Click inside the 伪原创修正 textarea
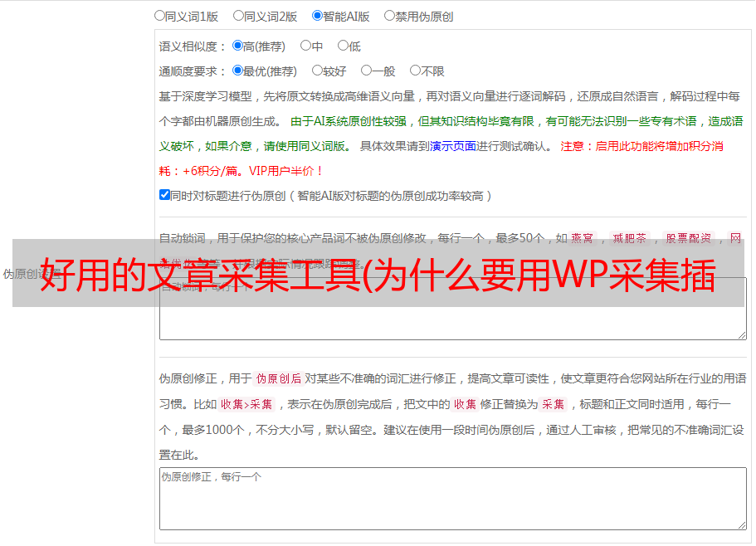Viewport: 756px width, 546px height. click(453, 499)
